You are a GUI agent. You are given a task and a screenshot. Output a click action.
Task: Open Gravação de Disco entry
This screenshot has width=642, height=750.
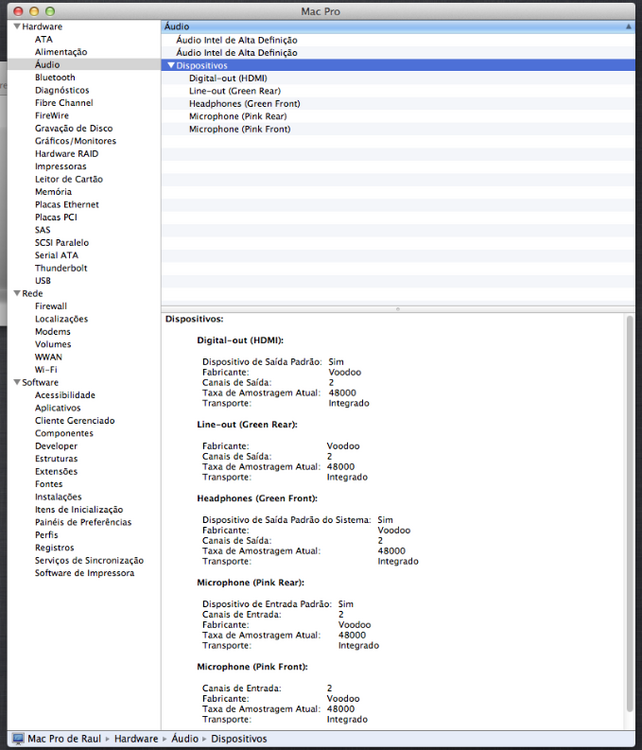74,128
